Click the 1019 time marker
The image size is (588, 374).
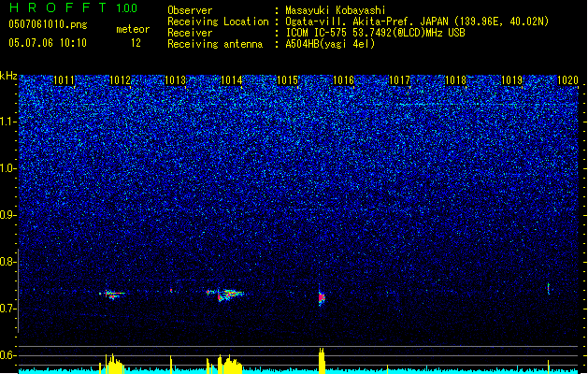pos(511,80)
